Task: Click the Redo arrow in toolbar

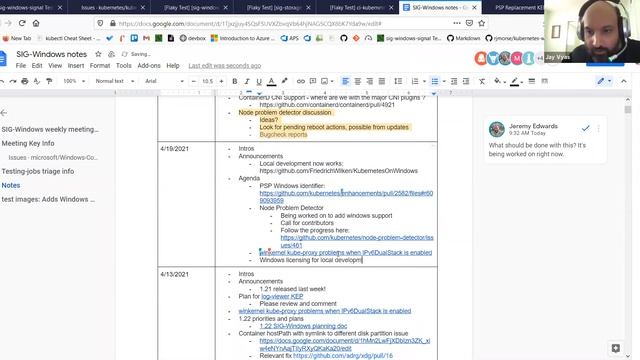Action: coord(13,81)
